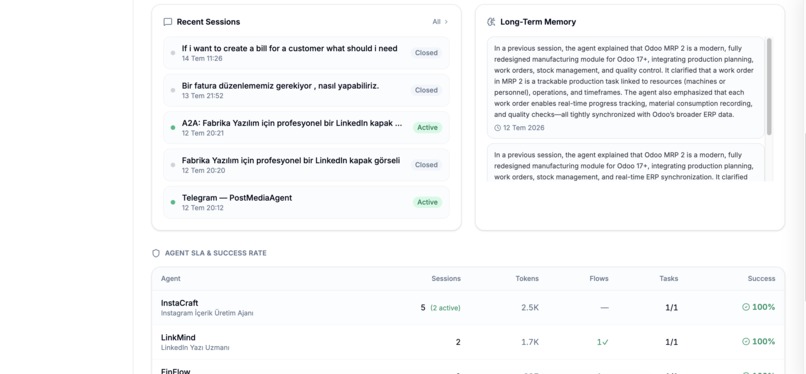Click status dot of the customer bill session
The width and height of the screenshot is (806, 374).
click(173, 53)
